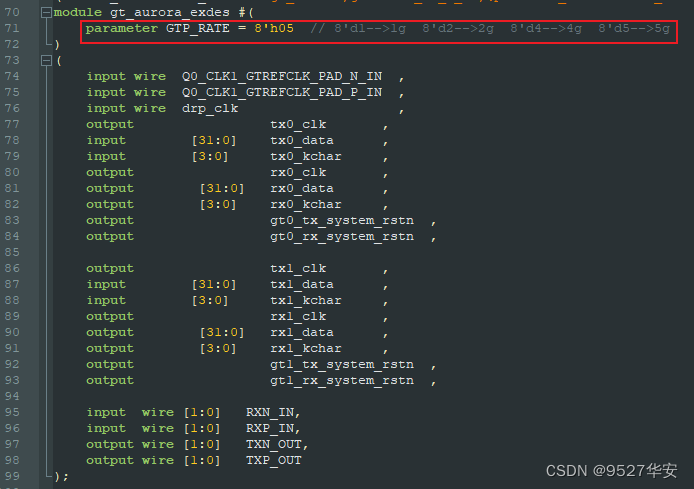Viewport: 694px width, 489px height.
Task: Click the [31:0] range on tx1_data line
Action: [x=214, y=285]
